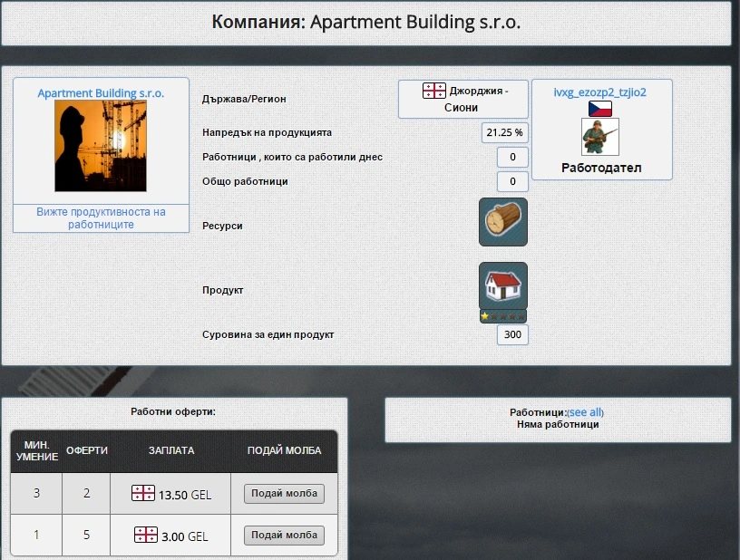This screenshot has width=740, height=560.
Task: Open the (see all) workers link
Action: 584,412
